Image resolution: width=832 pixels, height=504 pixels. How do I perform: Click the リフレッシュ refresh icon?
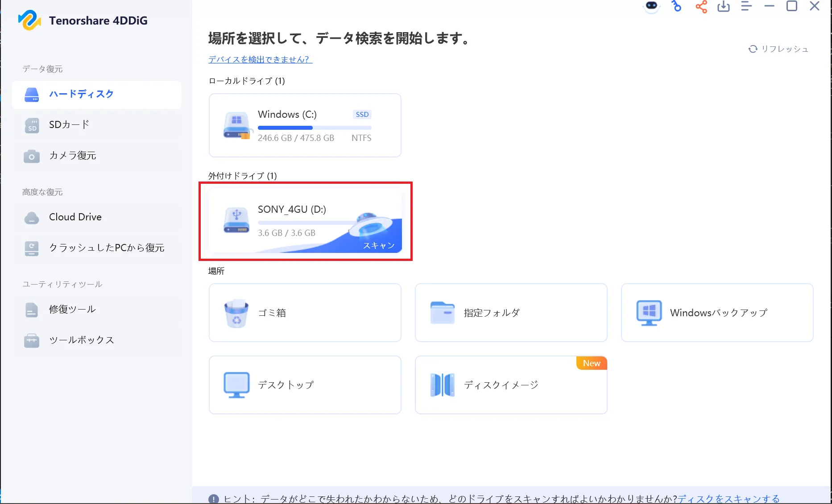[753, 49]
